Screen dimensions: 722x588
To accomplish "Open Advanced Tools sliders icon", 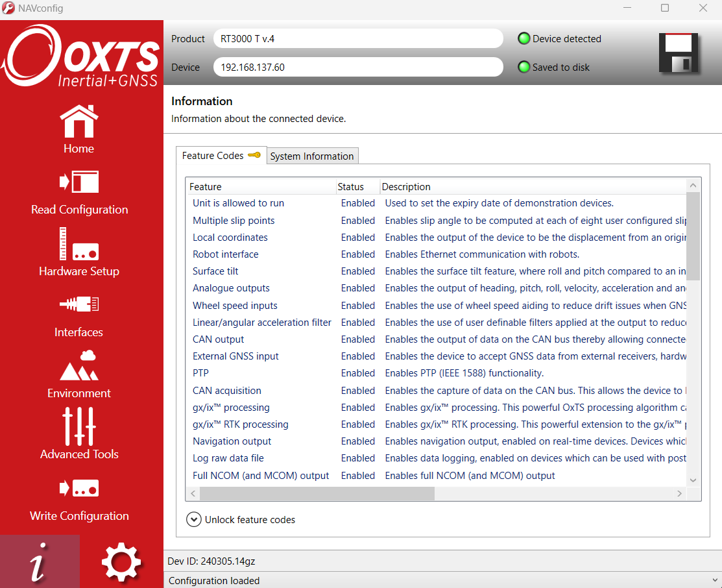I will 78,426.
